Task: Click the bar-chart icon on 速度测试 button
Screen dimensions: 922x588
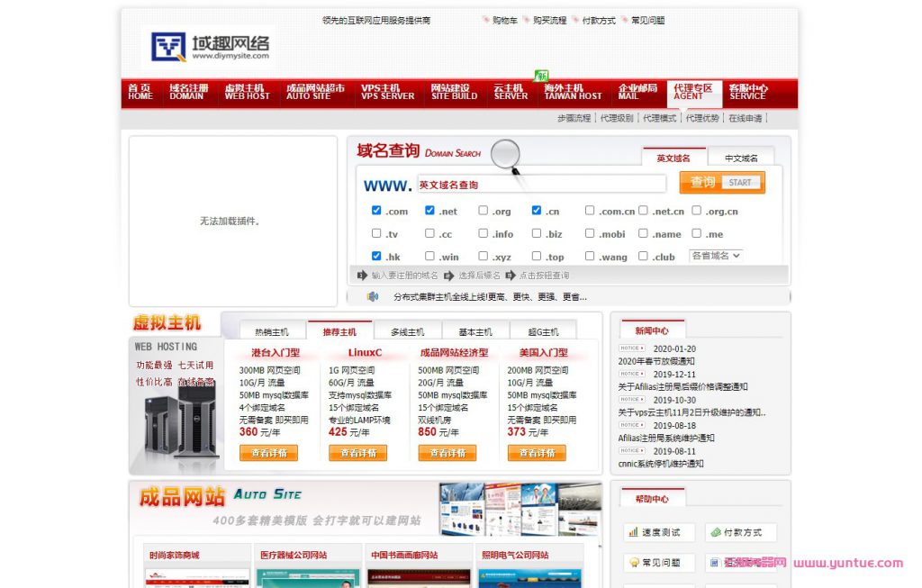Action: [x=632, y=532]
